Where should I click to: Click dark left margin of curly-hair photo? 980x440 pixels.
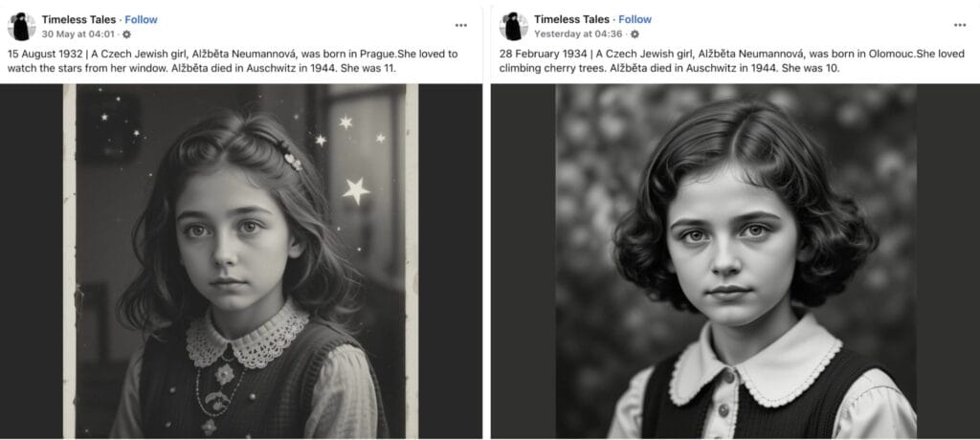523,261
